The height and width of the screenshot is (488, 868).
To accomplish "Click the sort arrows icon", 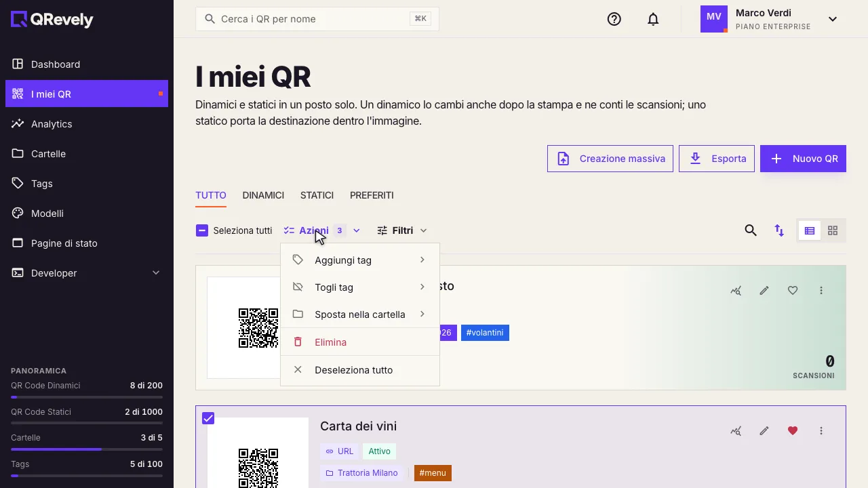I will pyautogui.click(x=779, y=230).
